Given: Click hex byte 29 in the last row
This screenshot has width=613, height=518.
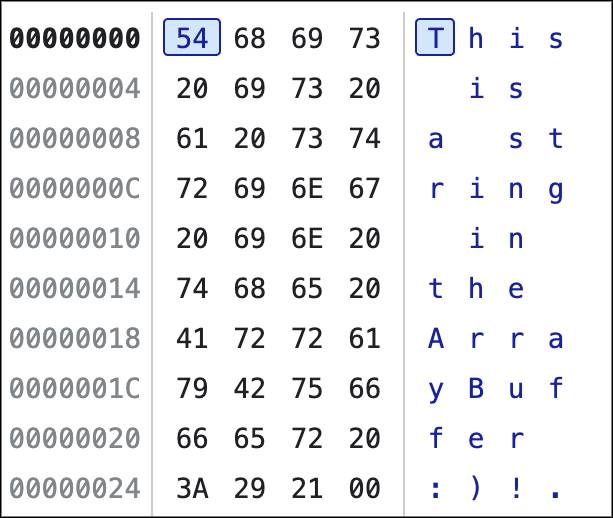Looking at the screenshot, I should 249,488.
